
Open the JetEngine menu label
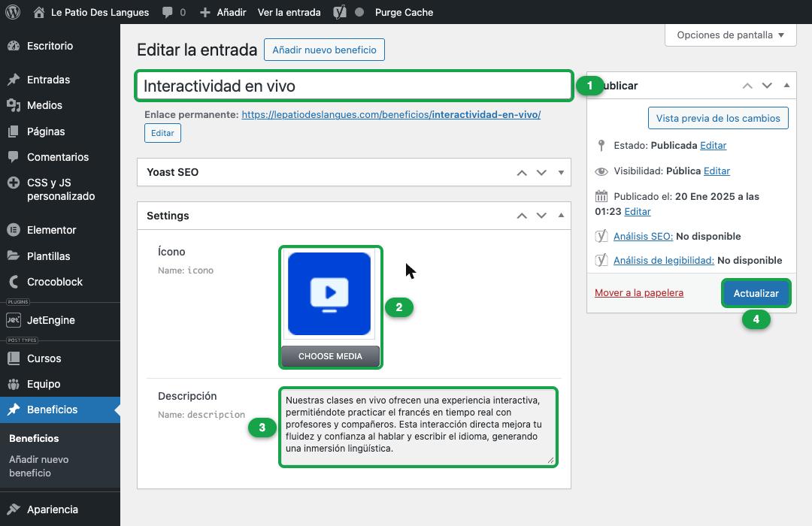(x=51, y=320)
